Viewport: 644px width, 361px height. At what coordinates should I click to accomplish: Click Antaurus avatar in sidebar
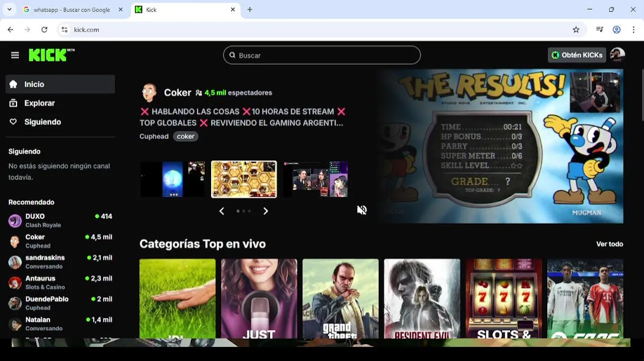point(15,282)
